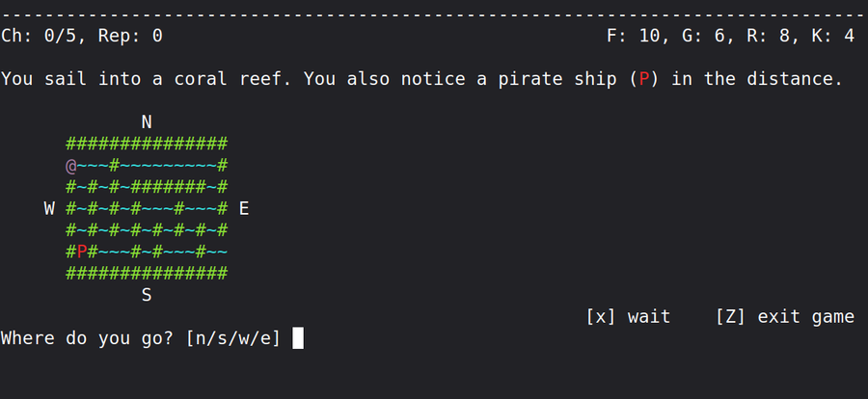Click the red P pirate ship on map
868x399 pixels.
coord(82,252)
